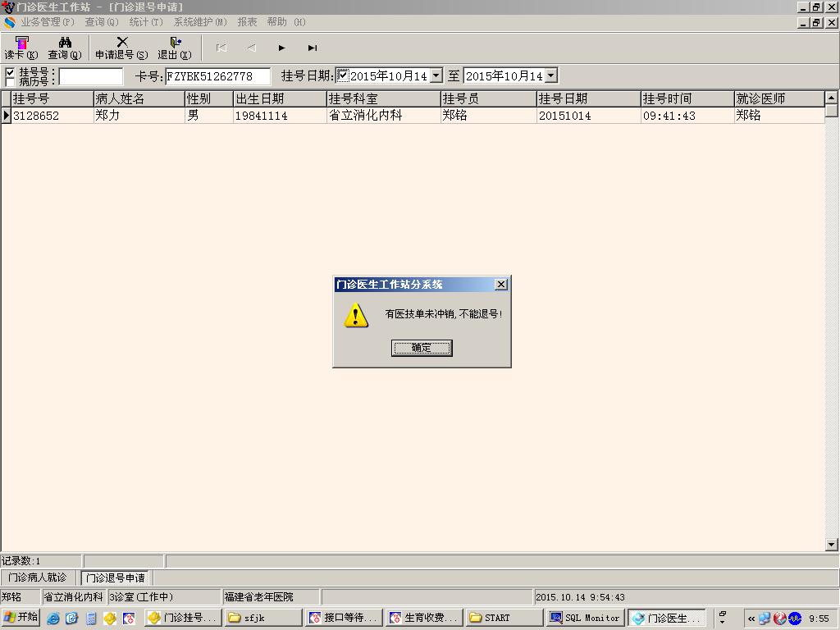Open the sfjk folder taskbar item

tap(263, 618)
